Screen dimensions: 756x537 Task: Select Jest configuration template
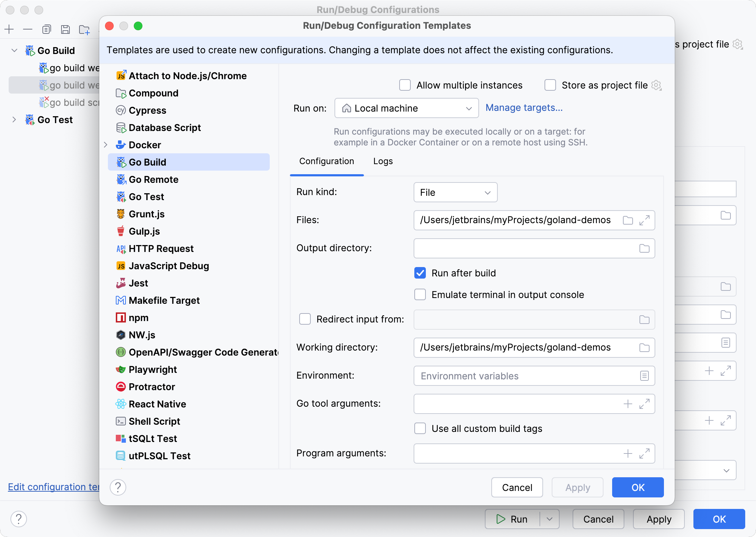click(x=138, y=283)
